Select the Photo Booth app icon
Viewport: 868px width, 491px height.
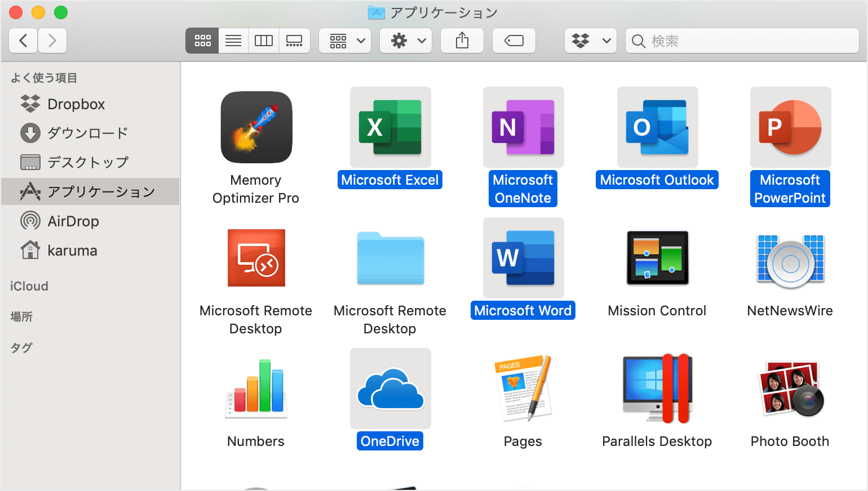[x=791, y=389]
